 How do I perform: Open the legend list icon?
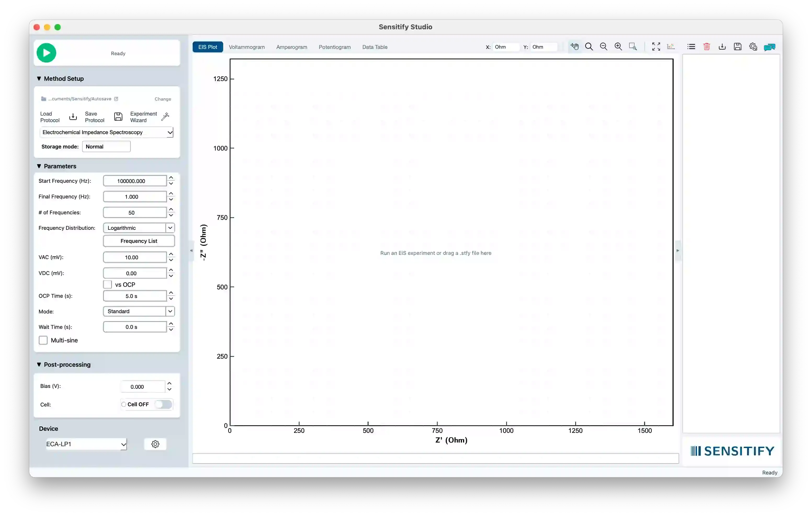[x=691, y=47]
